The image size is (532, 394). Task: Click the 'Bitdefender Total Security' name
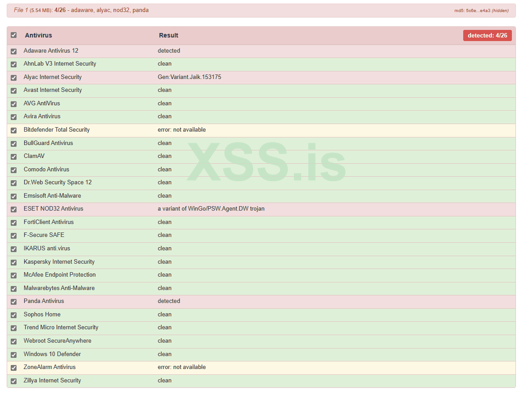(57, 130)
